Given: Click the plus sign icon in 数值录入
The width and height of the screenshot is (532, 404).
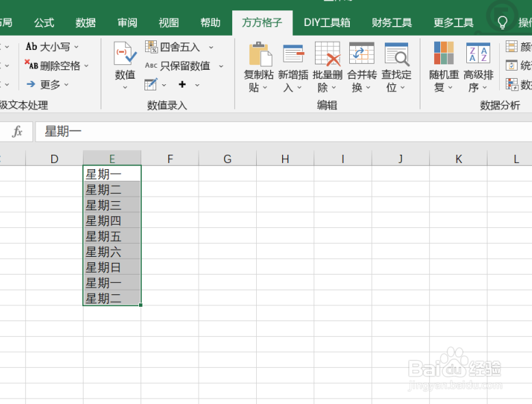Looking at the screenshot, I should click(182, 84).
